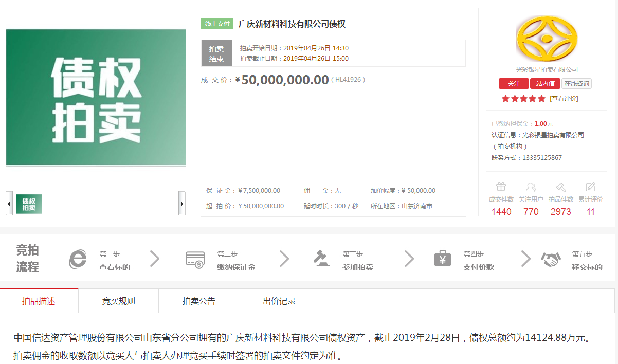Viewport: 618px width, 364px height.
Task: Click title 广庆新材料科技有限公司债权
Action: coord(292,24)
